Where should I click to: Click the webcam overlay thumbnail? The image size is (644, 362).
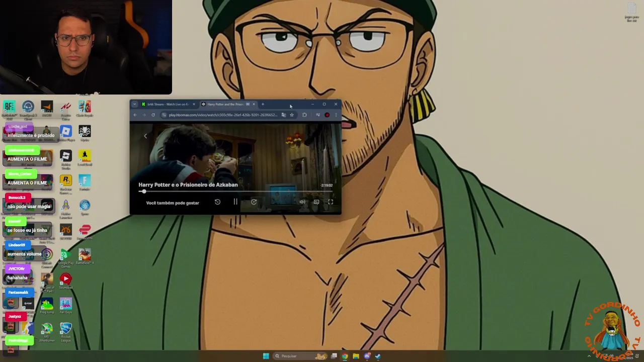click(86, 47)
